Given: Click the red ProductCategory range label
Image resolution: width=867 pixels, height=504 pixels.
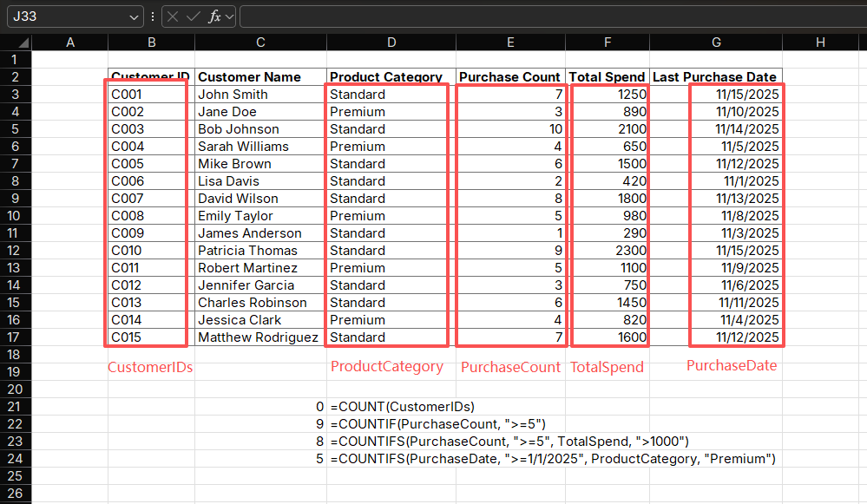Looking at the screenshot, I should click(x=386, y=366).
